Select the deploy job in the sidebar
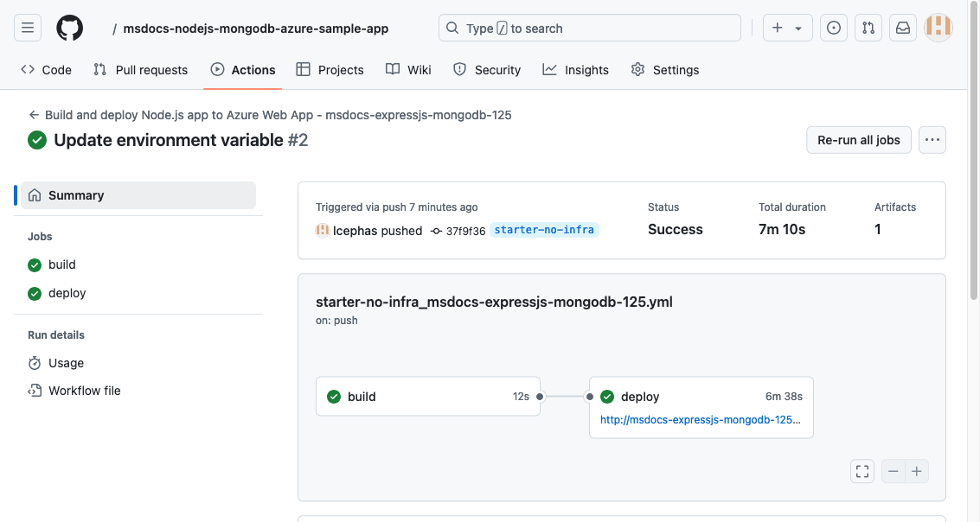This screenshot has height=522, width=980. coord(67,293)
